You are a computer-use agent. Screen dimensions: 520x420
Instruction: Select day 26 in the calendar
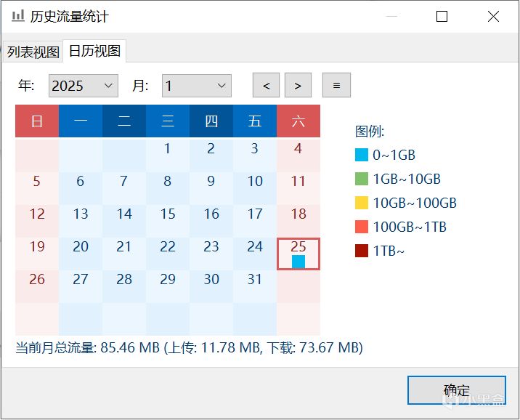37,286
